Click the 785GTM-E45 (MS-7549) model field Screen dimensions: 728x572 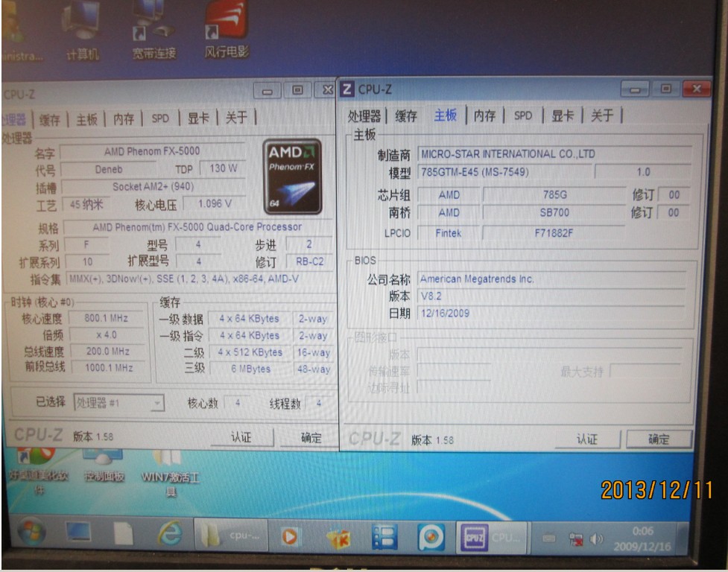coord(504,172)
